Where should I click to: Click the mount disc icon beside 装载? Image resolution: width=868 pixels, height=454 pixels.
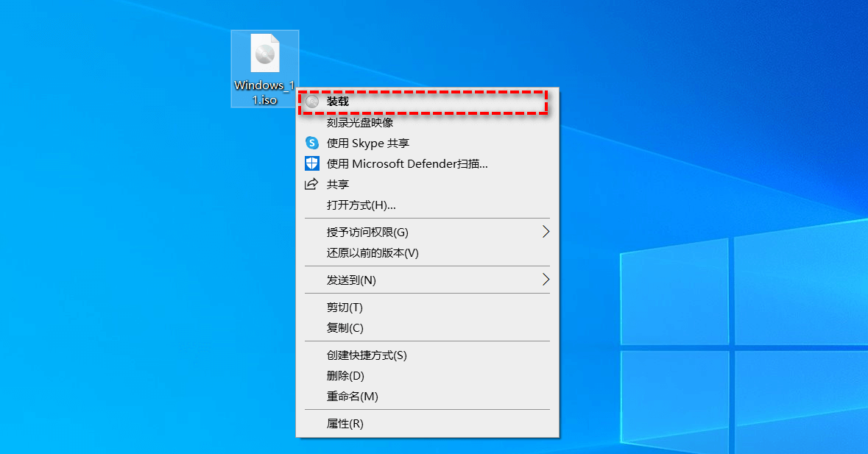click(x=314, y=101)
